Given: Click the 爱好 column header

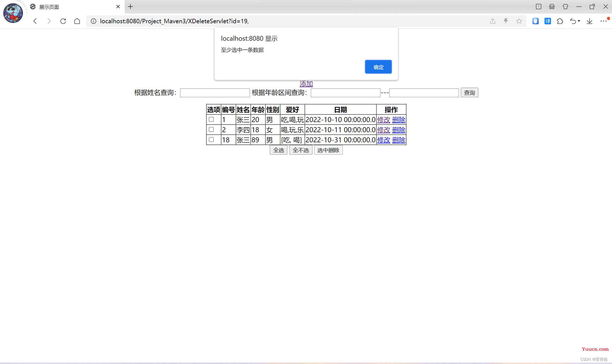Looking at the screenshot, I should (292, 110).
